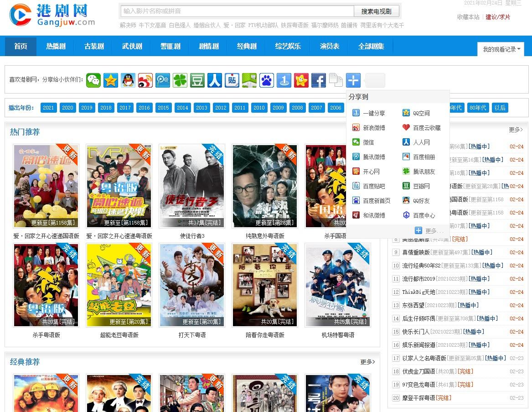Screen dimensions: 532x412
Task: Click the Baidu paw icon in the top row
Action: [x=267, y=80]
